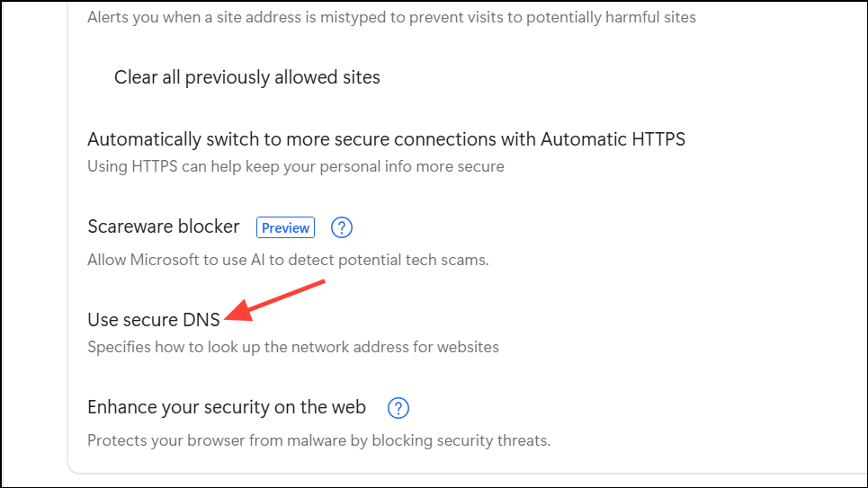868x488 pixels.
Task: Click Specifies how to look up description
Action: tap(293, 347)
